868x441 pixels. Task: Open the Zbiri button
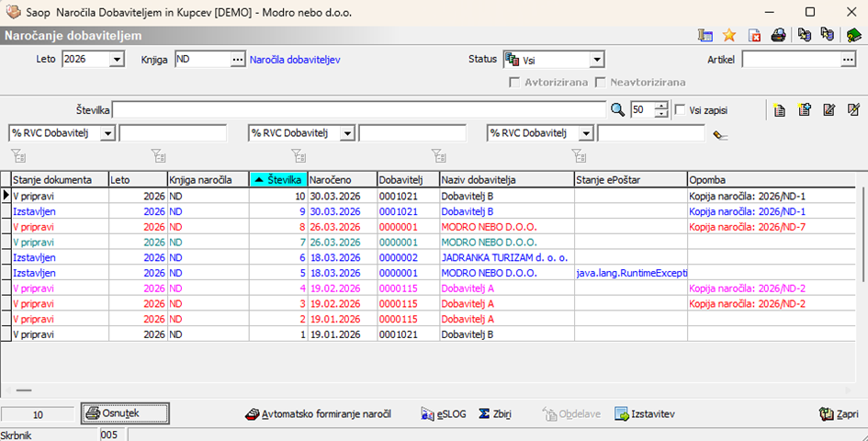(x=495, y=413)
